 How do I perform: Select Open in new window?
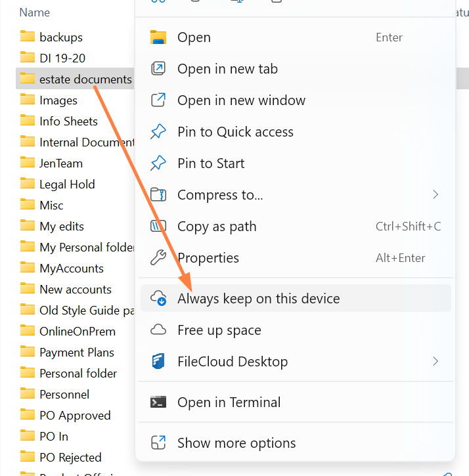(x=241, y=100)
